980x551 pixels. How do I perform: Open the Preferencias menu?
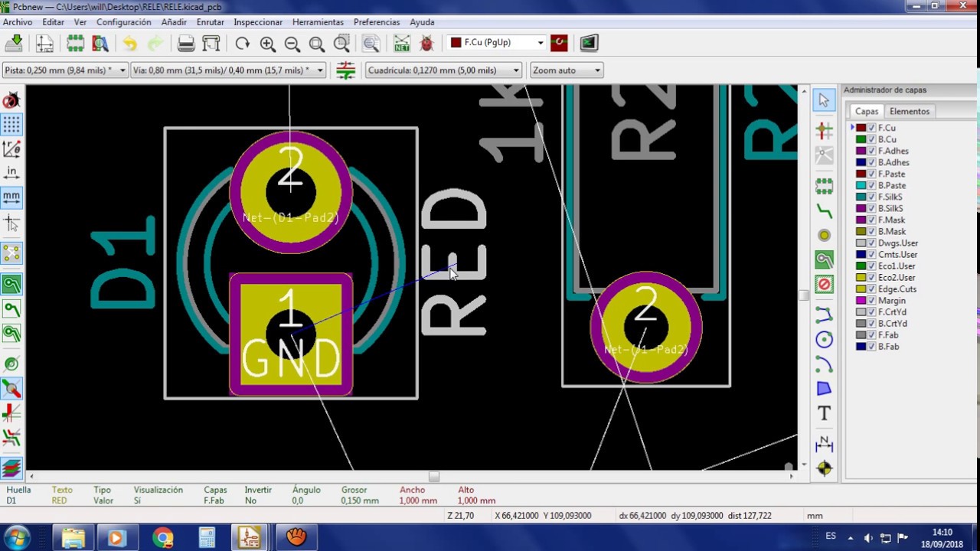tap(377, 22)
